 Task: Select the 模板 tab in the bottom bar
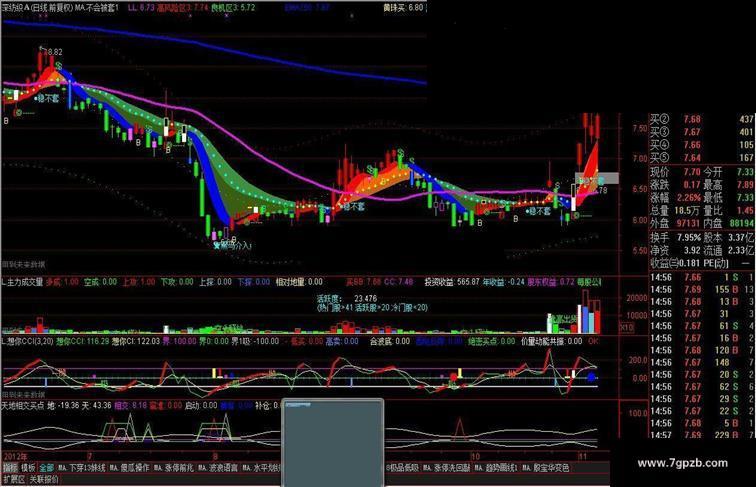click(28, 468)
